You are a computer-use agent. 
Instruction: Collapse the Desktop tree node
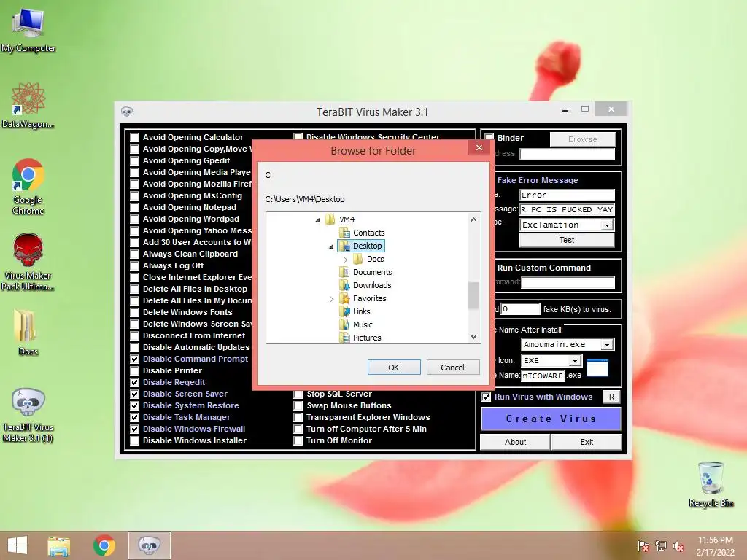pos(331,246)
